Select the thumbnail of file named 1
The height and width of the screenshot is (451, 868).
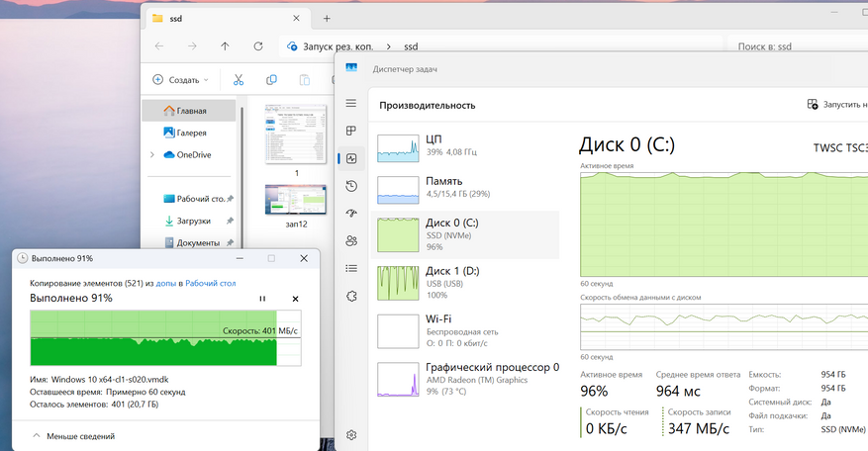tap(296, 135)
